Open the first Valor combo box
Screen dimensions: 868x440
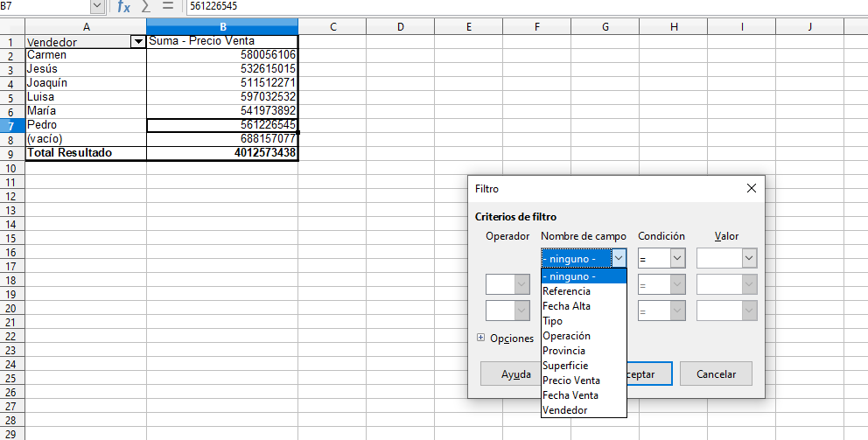coord(749,258)
